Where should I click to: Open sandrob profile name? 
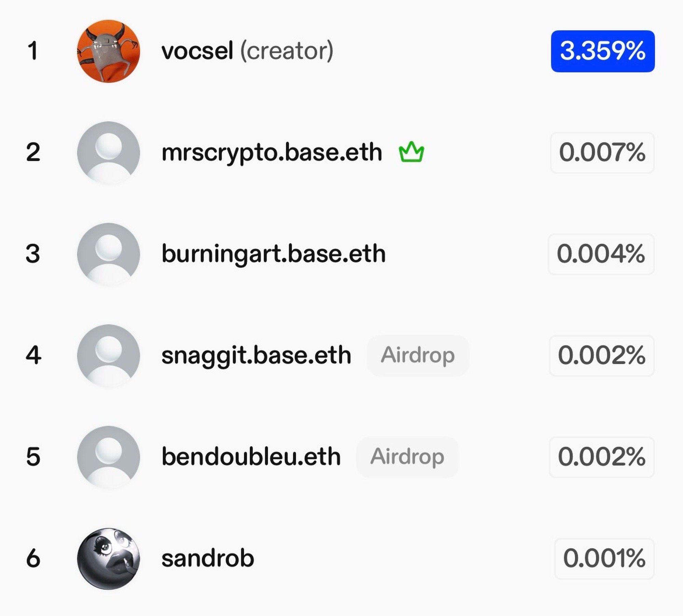(x=208, y=559)
